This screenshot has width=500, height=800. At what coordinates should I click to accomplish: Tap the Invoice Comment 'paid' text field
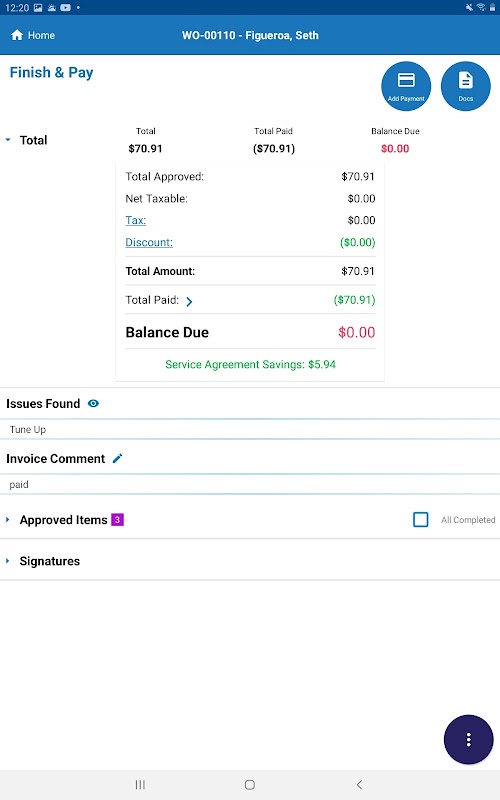tap(250, 484)
